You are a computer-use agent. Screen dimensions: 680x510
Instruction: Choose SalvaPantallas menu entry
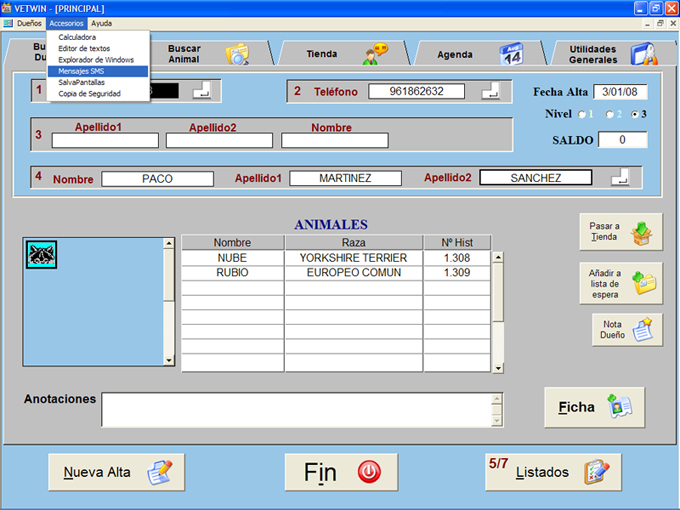click(98, 82)
